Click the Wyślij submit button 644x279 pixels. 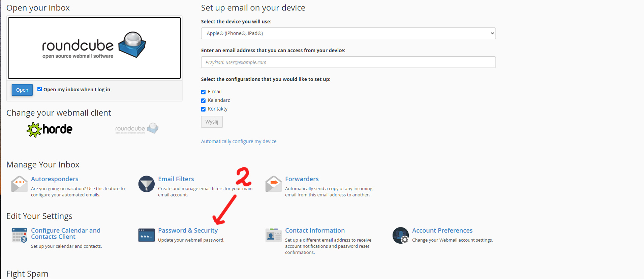[x=212, y=122]
